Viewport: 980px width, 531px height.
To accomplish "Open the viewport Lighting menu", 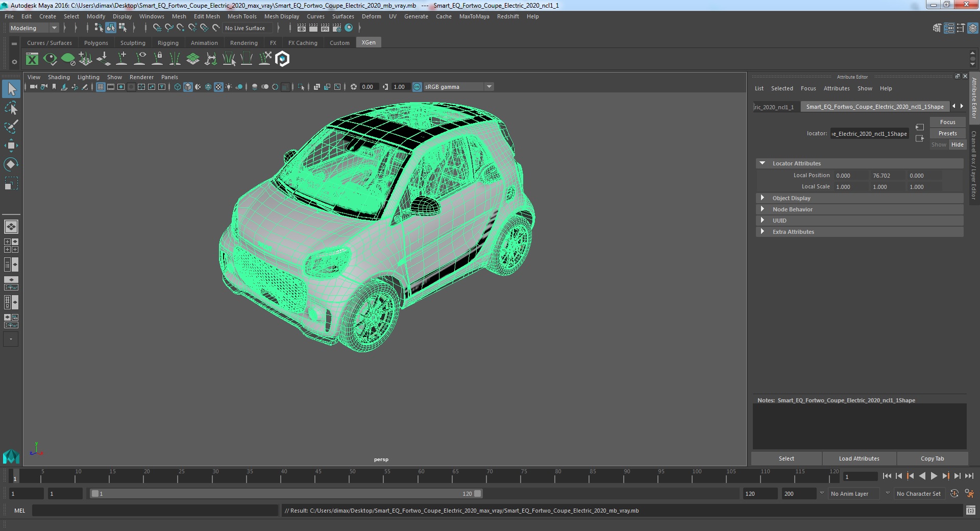I will coord(88,77).
